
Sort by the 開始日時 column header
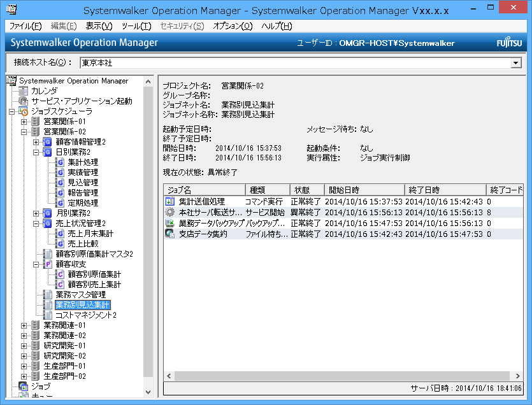[x=364, y=190]
